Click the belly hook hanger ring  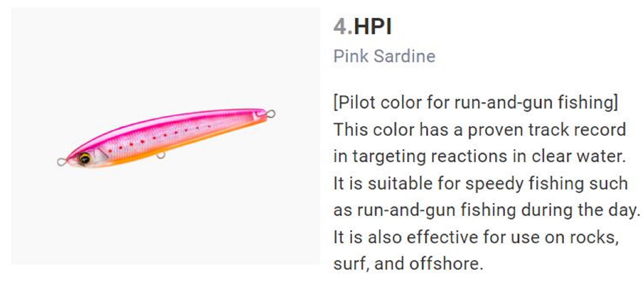point(160,156)
